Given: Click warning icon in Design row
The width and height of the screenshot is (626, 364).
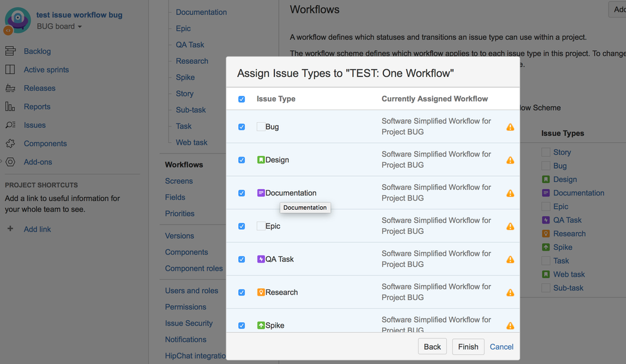Looking at the screenshot, I should 510,160.
